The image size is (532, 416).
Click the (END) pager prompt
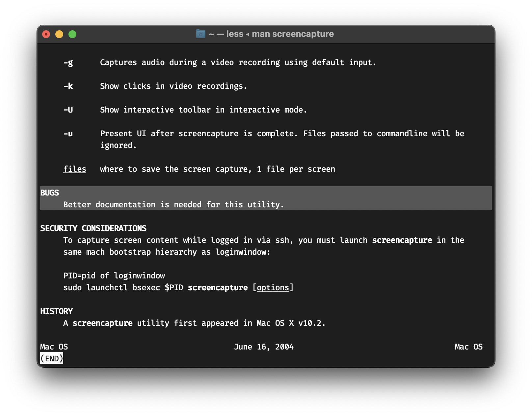point(52,358)
